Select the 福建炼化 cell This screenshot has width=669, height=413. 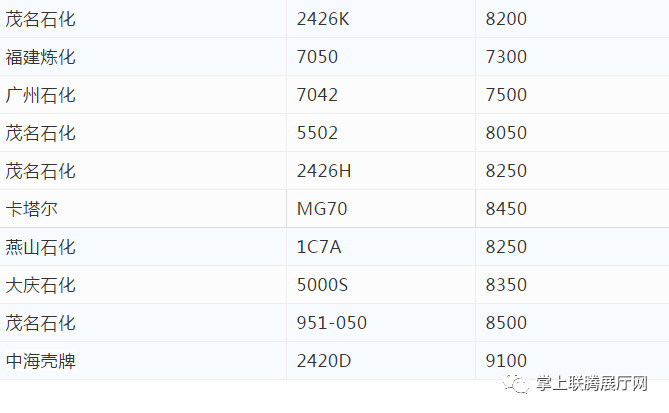pos(143,57)
